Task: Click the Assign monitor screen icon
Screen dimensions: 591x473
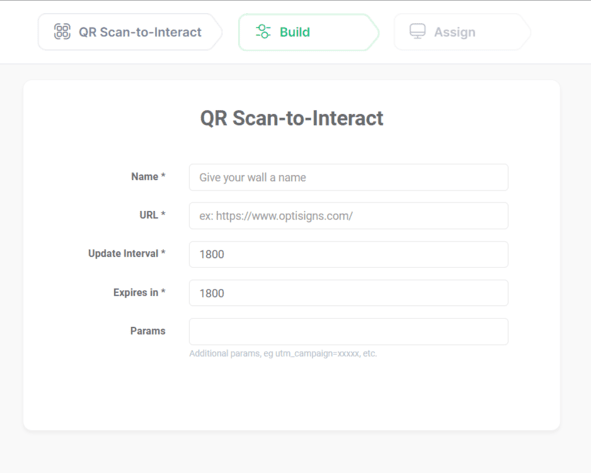Action: pos(418,32)
